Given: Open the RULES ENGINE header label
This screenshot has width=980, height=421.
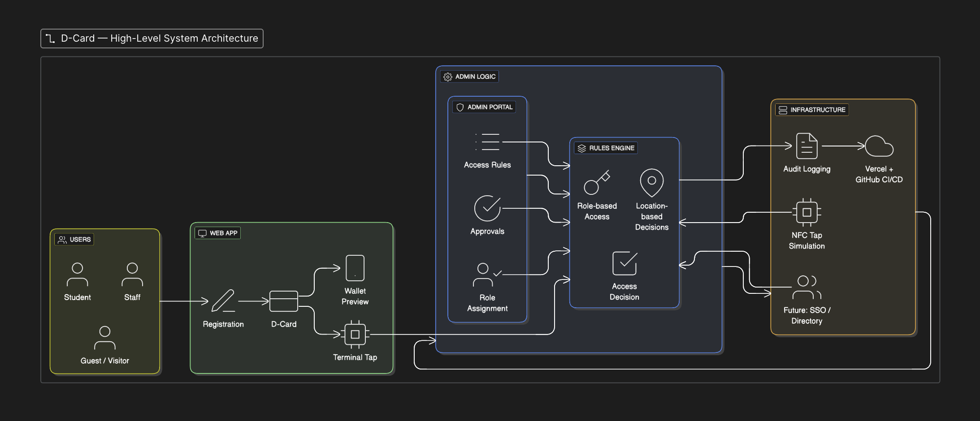Looking at the screenshot, I should [606, 148].
